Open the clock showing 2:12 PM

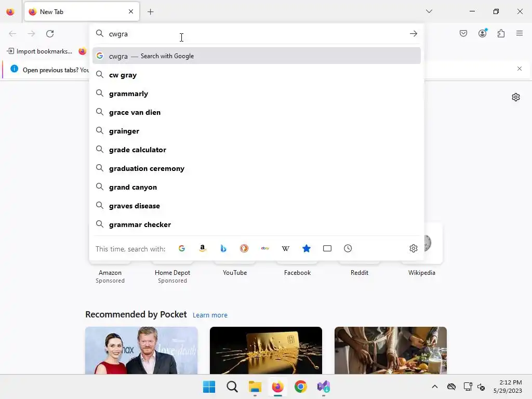click(x=508, y=387)
